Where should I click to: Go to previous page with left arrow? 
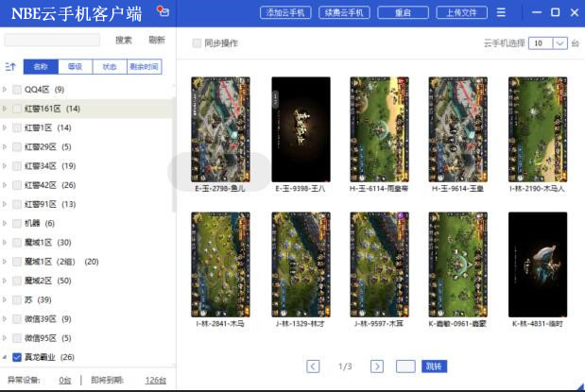[313, 366]
